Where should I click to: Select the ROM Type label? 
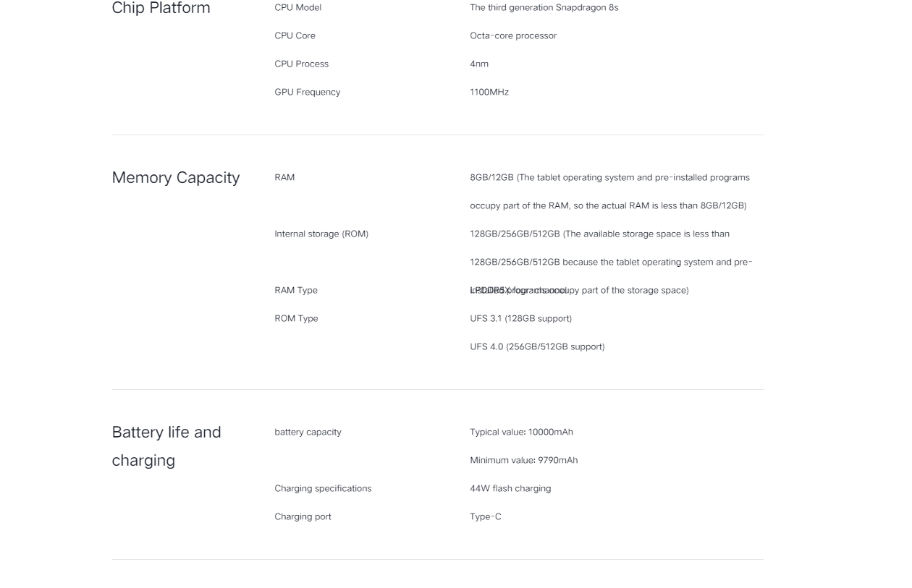[x=296, y=318]
